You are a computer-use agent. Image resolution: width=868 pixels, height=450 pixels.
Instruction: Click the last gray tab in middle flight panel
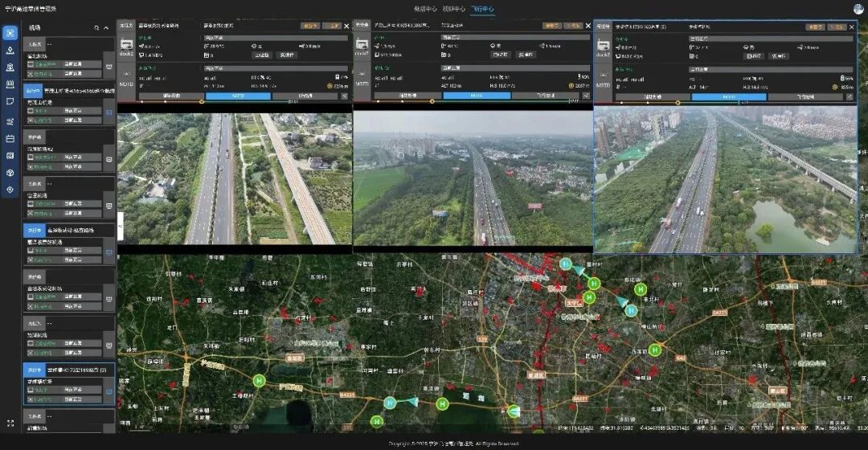[545, 96]
